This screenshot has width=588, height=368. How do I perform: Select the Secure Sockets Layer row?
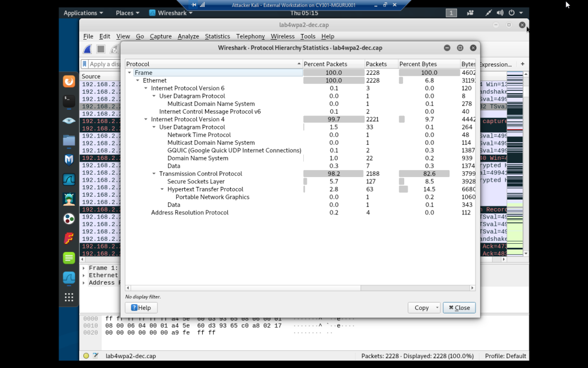tap(300, 181)
